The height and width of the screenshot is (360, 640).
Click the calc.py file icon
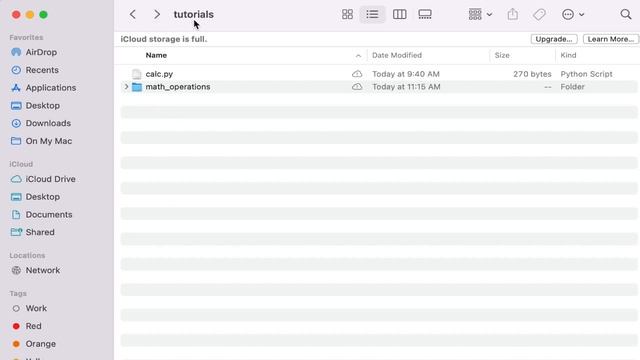pos(136,74)
